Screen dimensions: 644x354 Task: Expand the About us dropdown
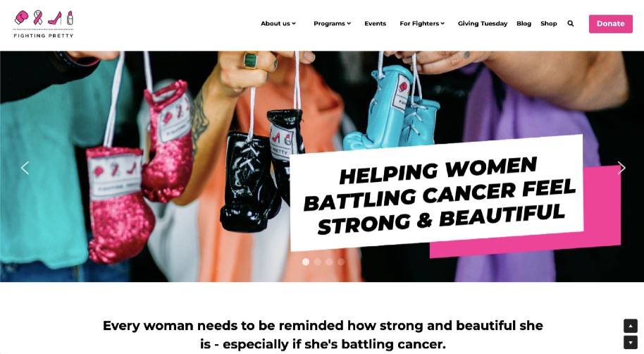click(x=278, y=23)
